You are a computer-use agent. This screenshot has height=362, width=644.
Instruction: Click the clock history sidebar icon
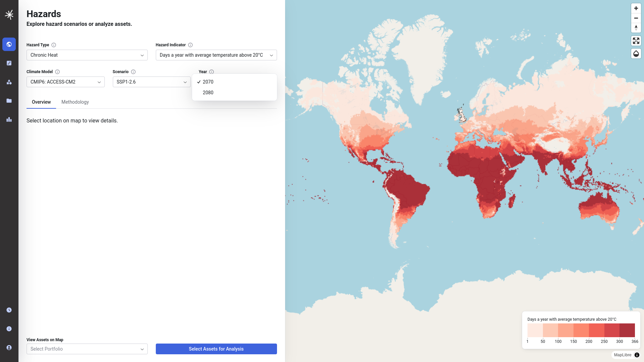click(x=9, y=310)
